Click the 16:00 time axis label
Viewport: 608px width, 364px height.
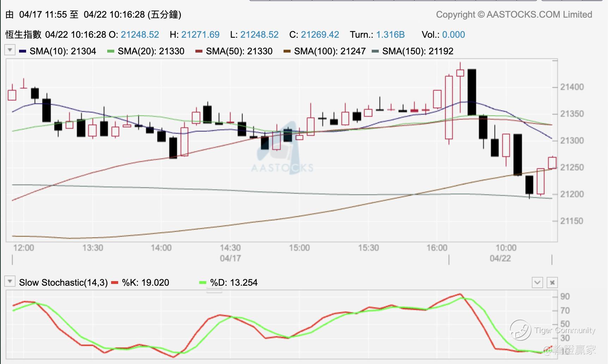tap(437, 248)
